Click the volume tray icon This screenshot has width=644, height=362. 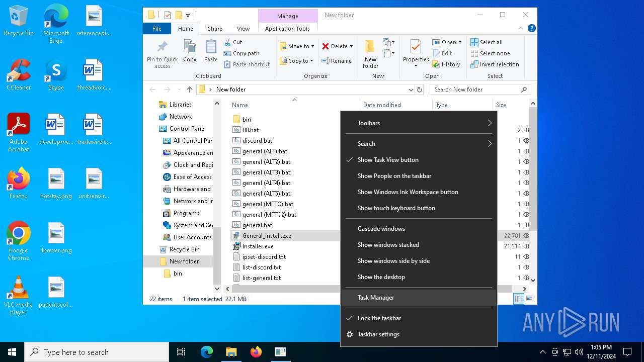579,352
